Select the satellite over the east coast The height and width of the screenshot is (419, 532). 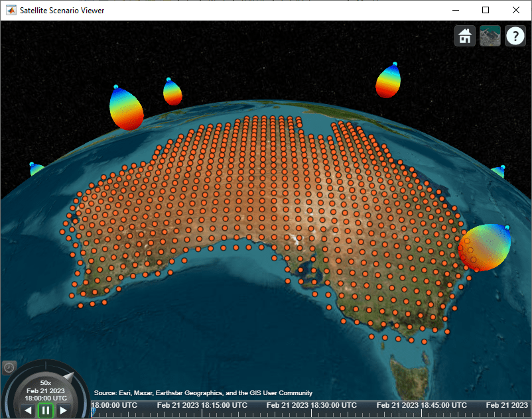click(507, 227)
